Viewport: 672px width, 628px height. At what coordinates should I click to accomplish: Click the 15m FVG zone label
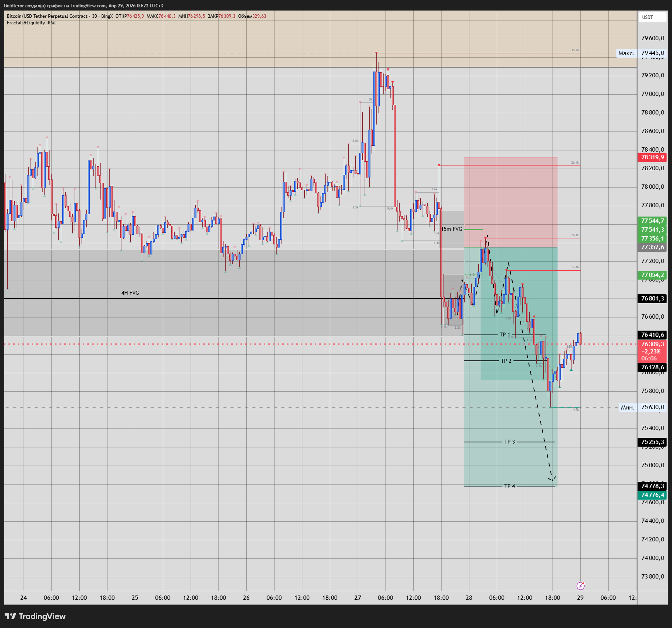[x=452, y=229]
